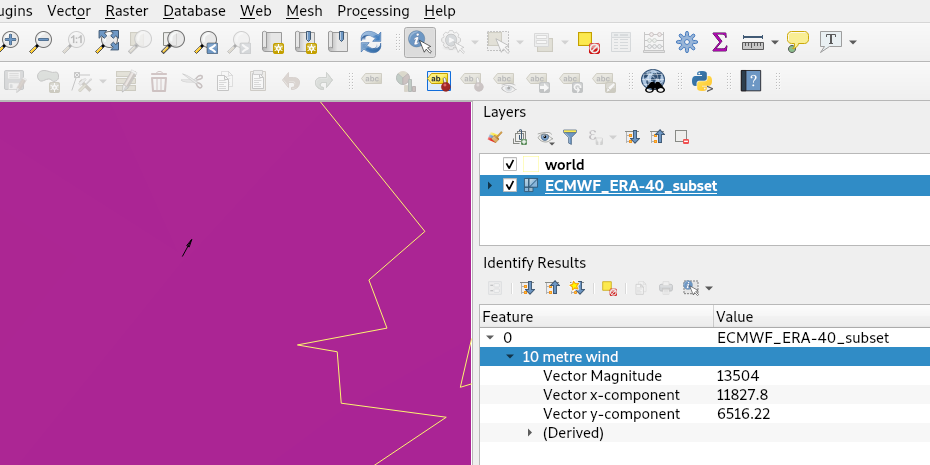The image size is (930, 465).
Task: Open Identify mode selection dropdown arrow
Action: 708,288
